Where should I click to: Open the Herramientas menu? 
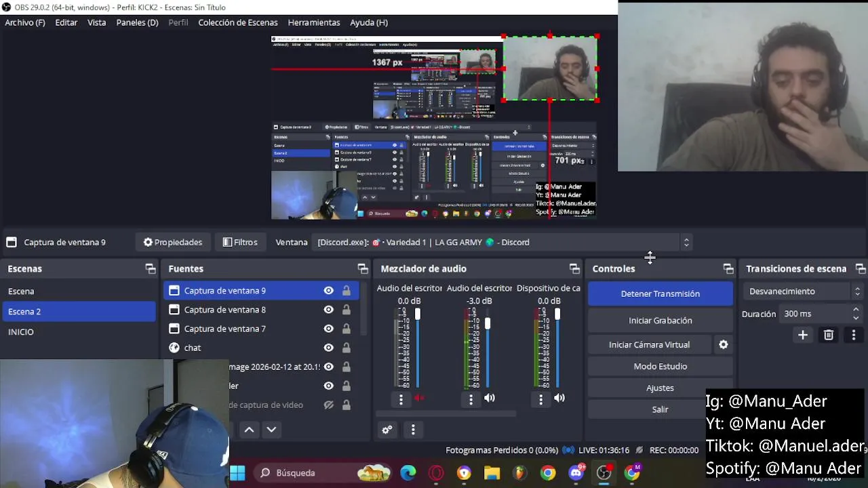tap(314, 22)
